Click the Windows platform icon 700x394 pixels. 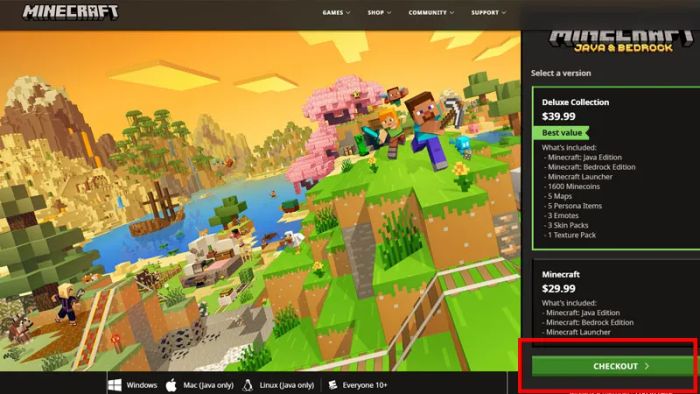[115, 385]
